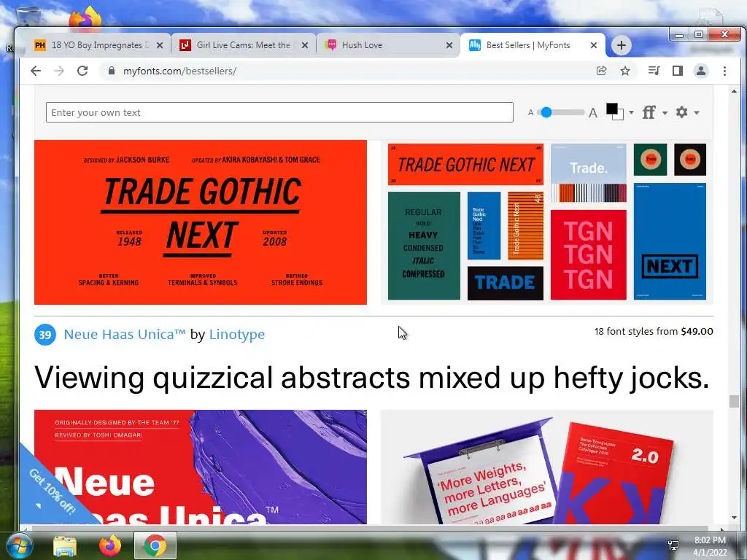Close the Best Sellers MyFonts tab
This screenshot has width=747, height=560.
tap(594, 45)
